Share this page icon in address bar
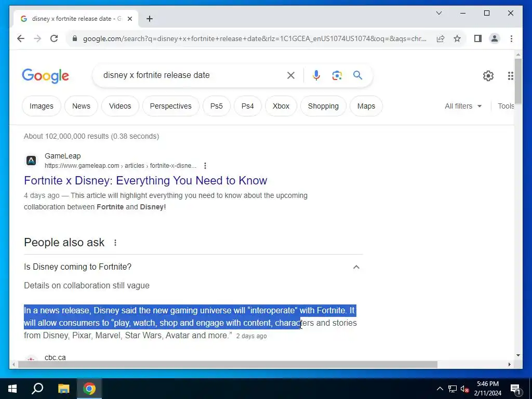Screen dimensions: 532x399 coord(441,38)
